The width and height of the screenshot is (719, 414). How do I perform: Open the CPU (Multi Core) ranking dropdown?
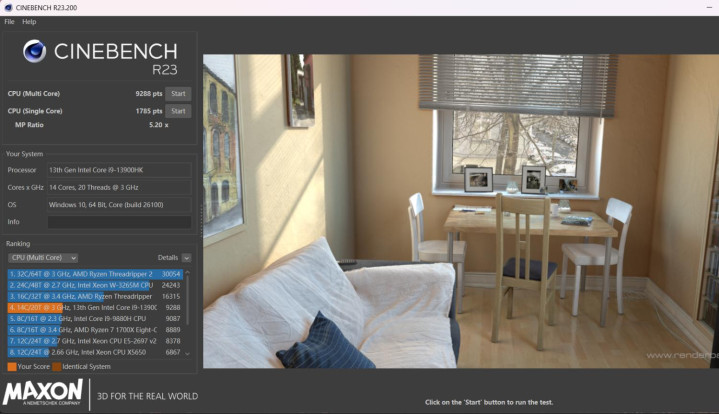tap(43, 258)
